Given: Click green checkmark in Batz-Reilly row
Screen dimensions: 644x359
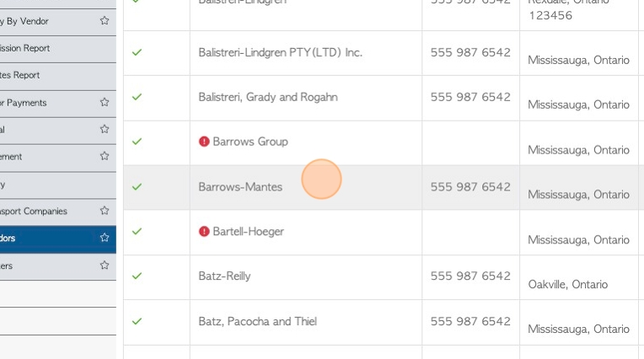Looking at the screenshot, I should [137, 276].
